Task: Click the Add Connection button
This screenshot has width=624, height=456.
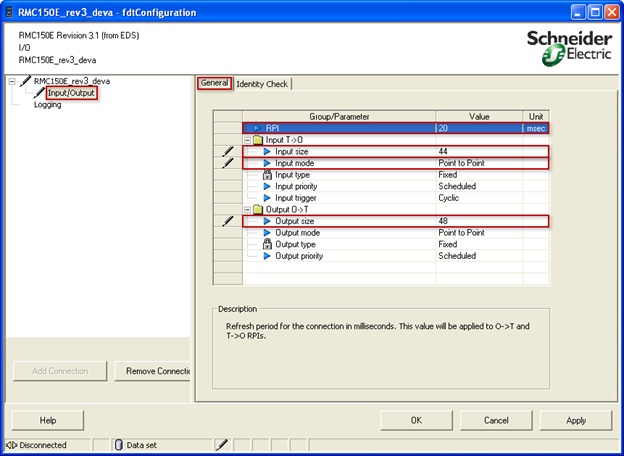Action: click(x=60, y=371)
